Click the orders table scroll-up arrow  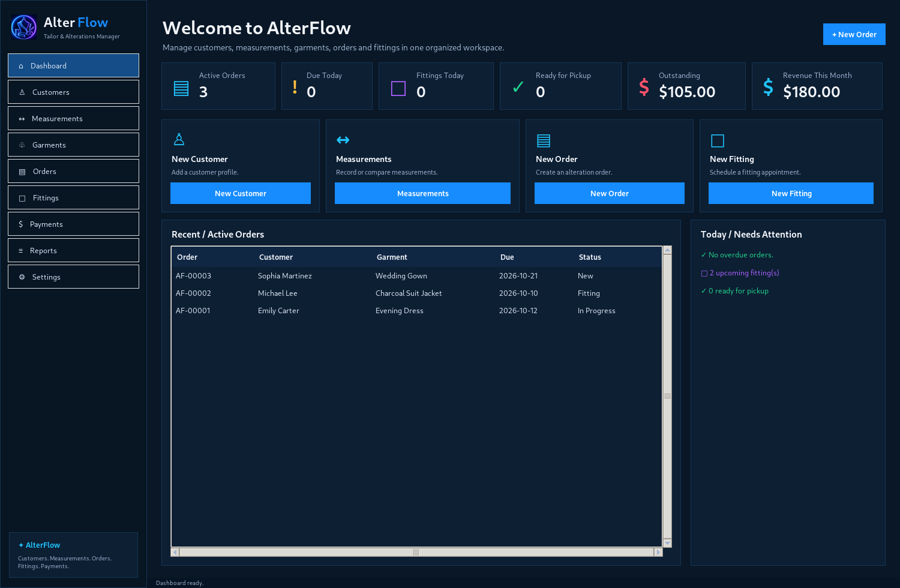tap(667, 250)
